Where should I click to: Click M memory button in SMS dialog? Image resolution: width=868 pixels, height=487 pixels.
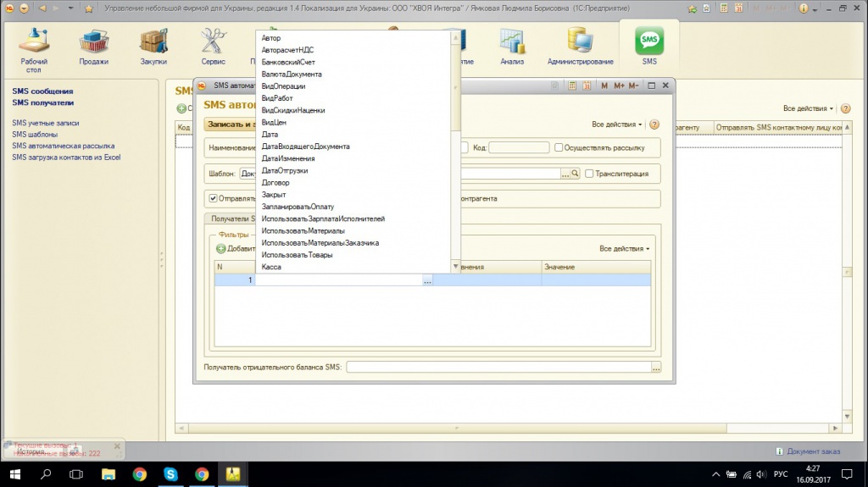pyautogui.click(x=604, y=86)
